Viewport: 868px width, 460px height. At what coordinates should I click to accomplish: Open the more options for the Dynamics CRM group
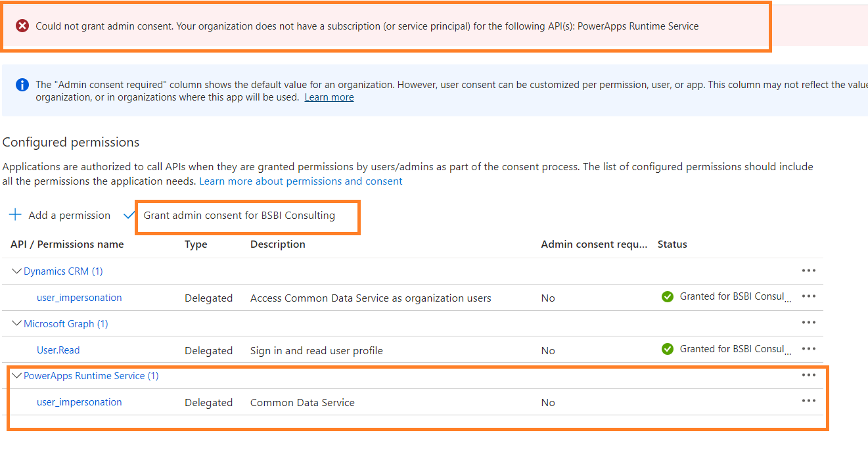pyautogui.click(x=808, y=271)
